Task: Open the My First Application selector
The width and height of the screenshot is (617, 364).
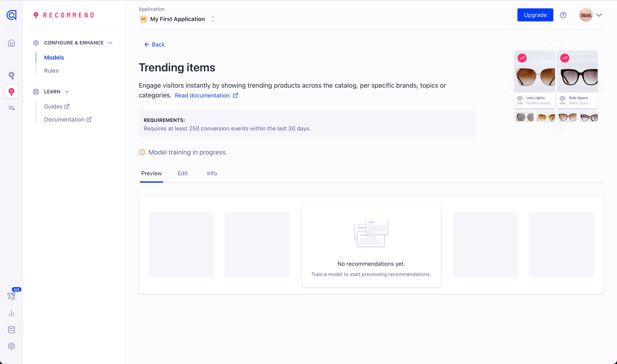Action: 177,19
